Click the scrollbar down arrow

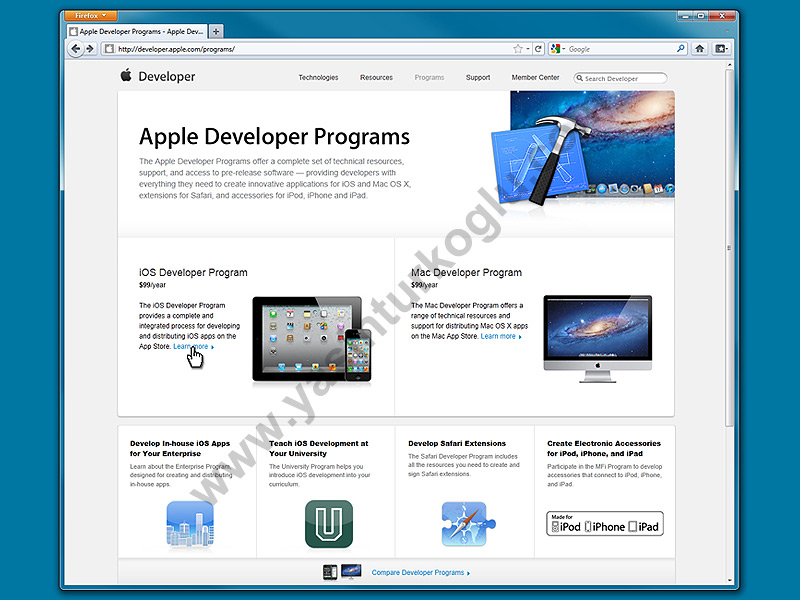click(729, 581)
